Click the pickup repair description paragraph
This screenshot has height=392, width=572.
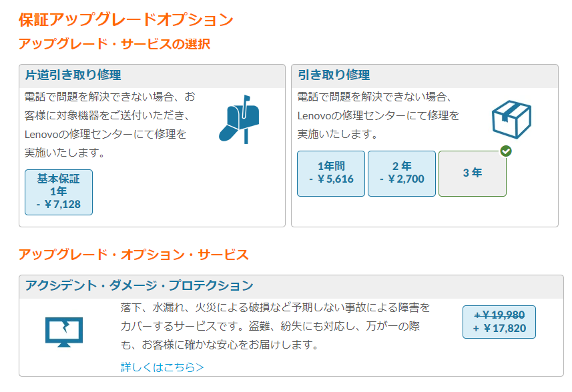point(378,115)
